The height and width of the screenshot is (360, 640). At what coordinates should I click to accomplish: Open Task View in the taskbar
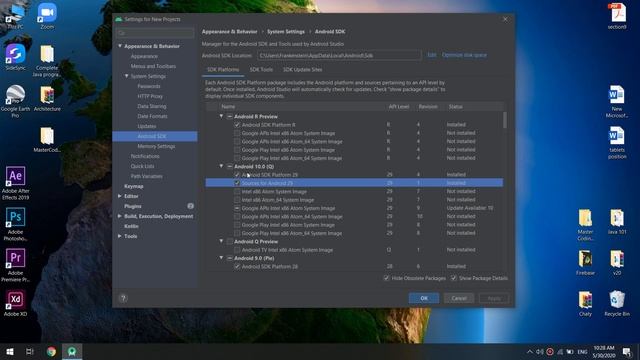(x=30, y=351)
